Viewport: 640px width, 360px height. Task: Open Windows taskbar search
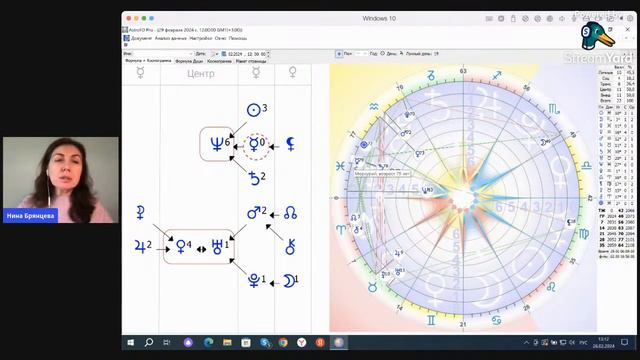[x=149, y=342]
